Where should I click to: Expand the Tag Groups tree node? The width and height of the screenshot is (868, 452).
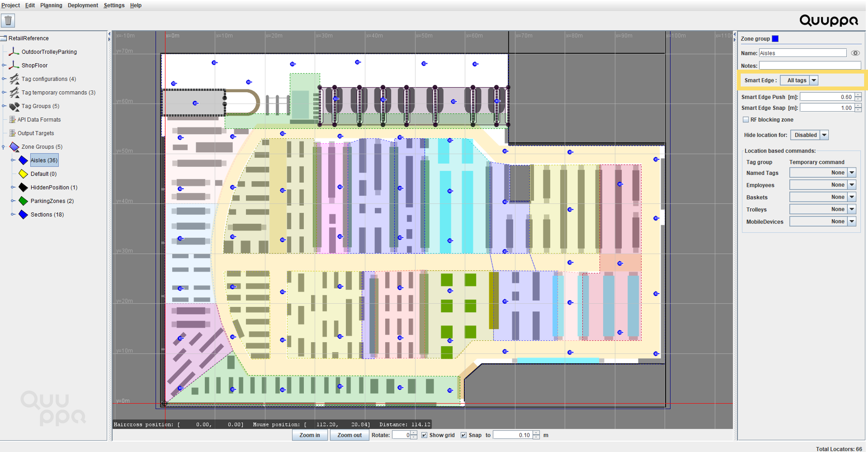click(x=4, y=106)
